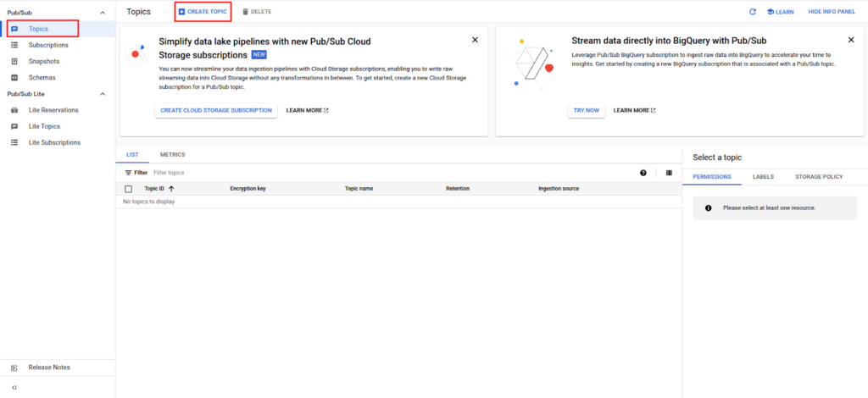Click the Topics sidebar icon
The width and height of the screenshot is (868, 398).
15,29
